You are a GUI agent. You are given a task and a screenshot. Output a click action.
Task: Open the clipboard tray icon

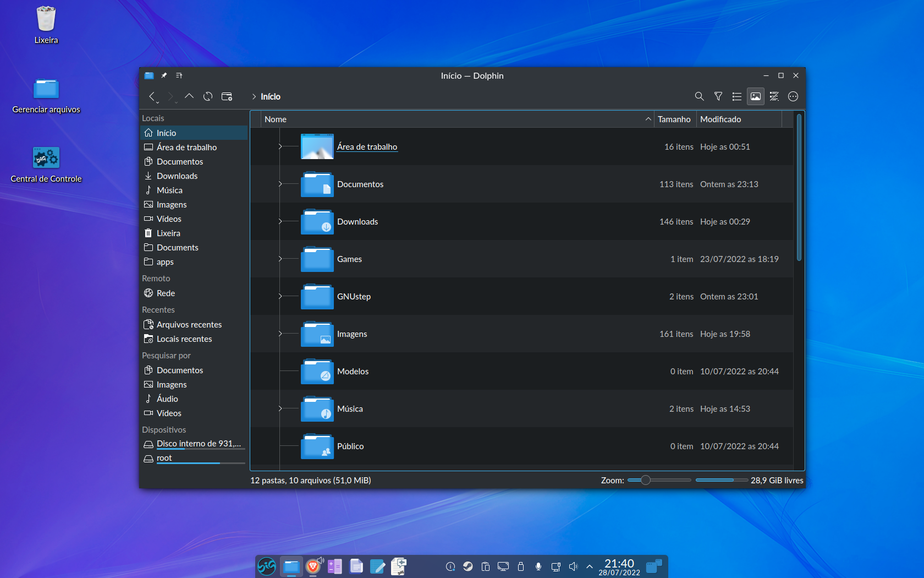point(486,566)
